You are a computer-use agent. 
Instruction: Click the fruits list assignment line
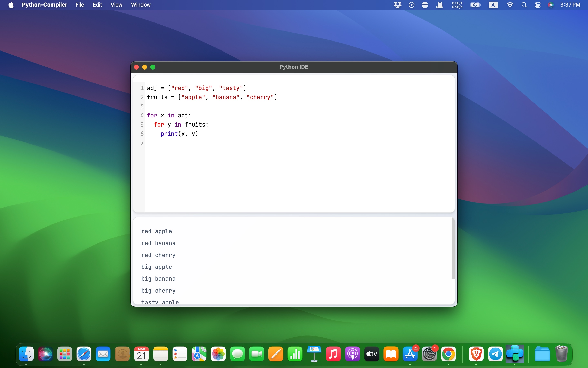tap(212, 97)
